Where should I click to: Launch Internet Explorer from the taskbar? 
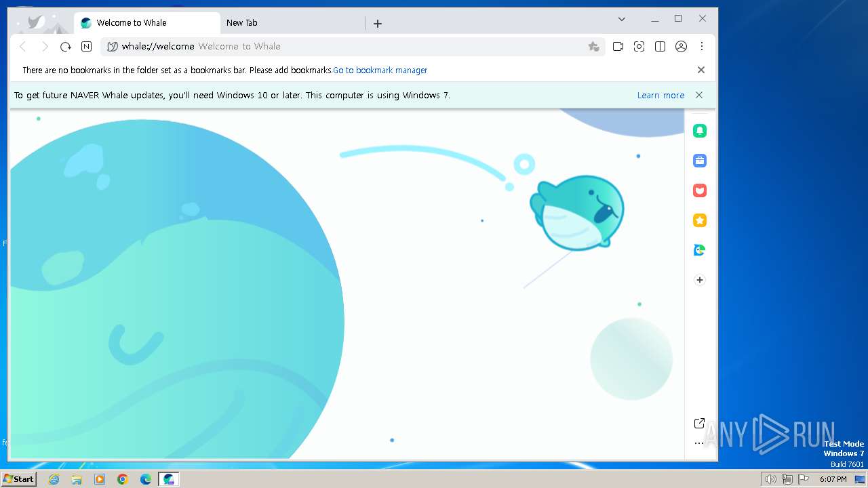54,479
